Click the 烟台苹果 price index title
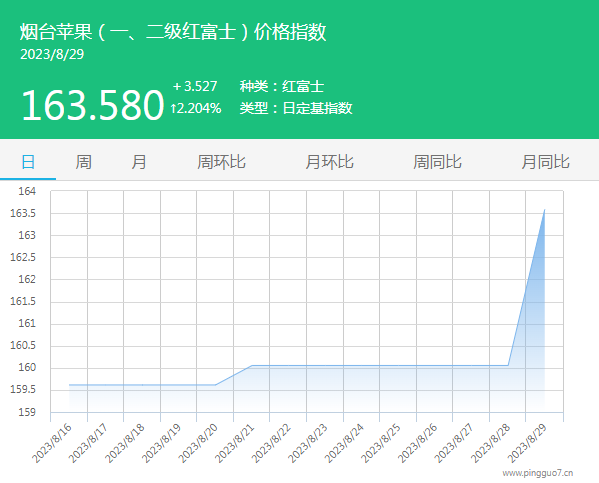The image size is (599, 483). click(173, 32)
